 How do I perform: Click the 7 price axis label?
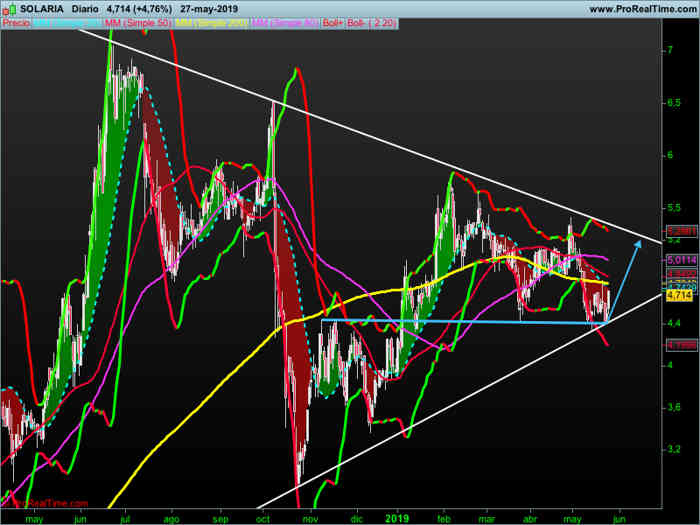tap(670, 50)
